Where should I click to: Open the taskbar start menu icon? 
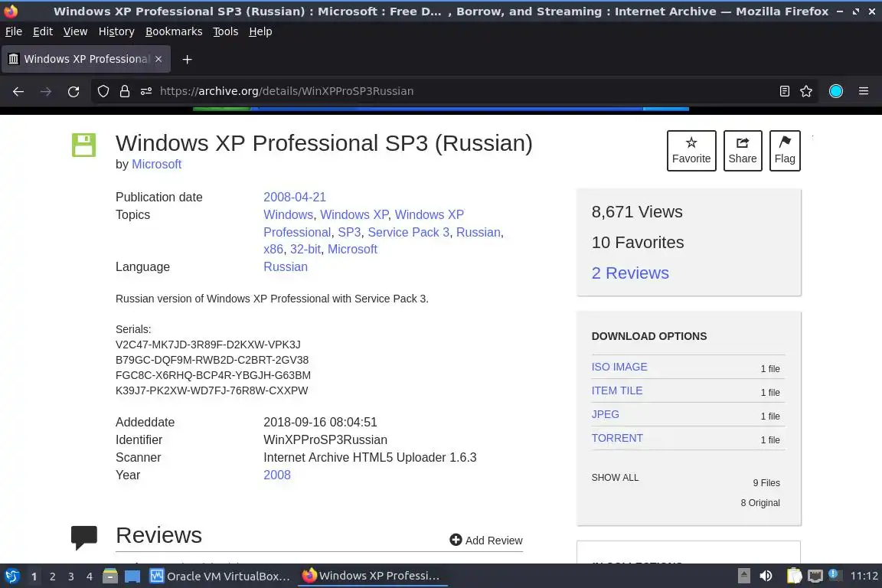(x=12, y=577)
